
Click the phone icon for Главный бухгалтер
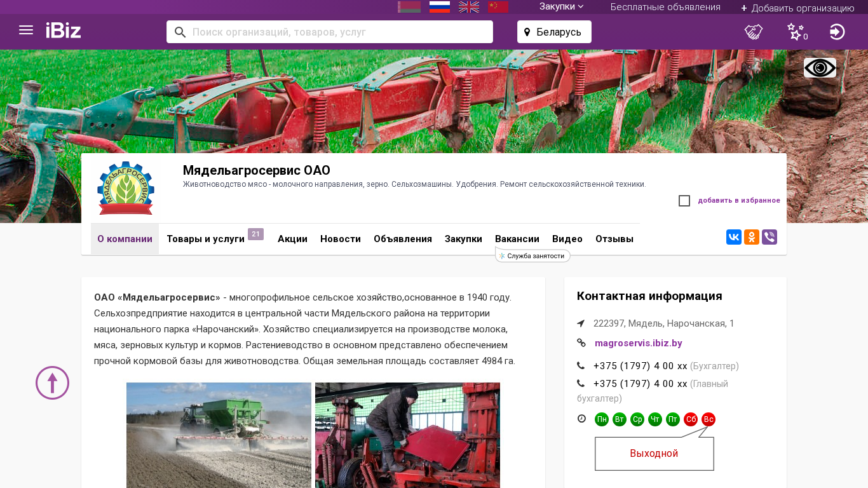pyautogui.click(x=581, y=384)
